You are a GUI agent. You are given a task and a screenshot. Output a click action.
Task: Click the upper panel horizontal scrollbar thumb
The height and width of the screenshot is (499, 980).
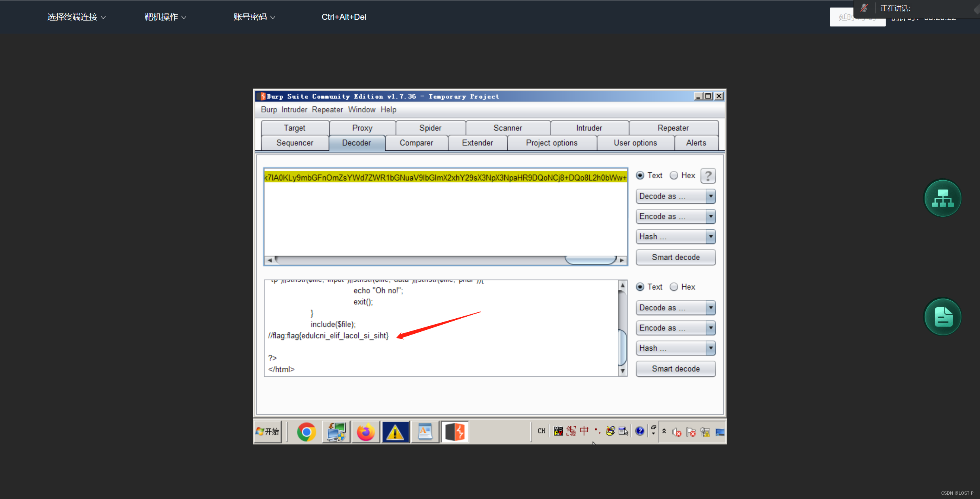[590, 260]
